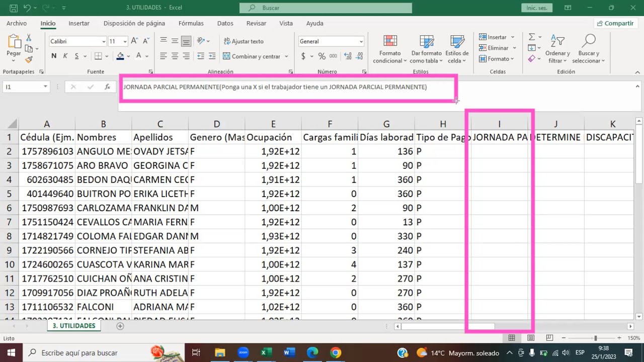The height and width of the screenshot is (362, 644).
Task: Click the 3. UTILIDADES sheet tab
Action: coord(74,326)
